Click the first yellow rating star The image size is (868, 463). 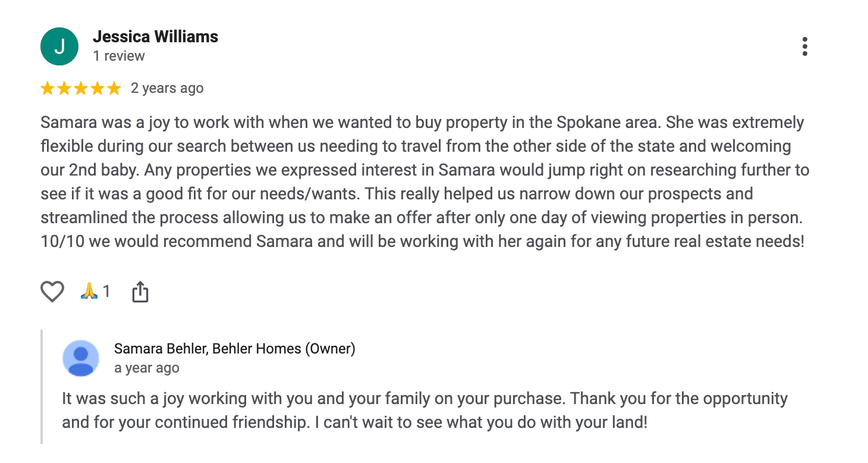pyautogui.click(x=48, y=89)
